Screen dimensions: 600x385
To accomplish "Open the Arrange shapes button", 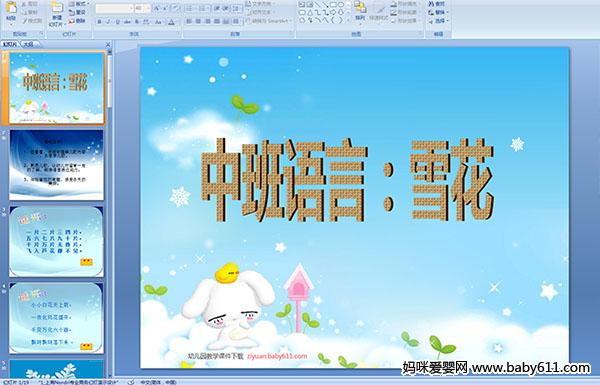I will click(360, 11).
